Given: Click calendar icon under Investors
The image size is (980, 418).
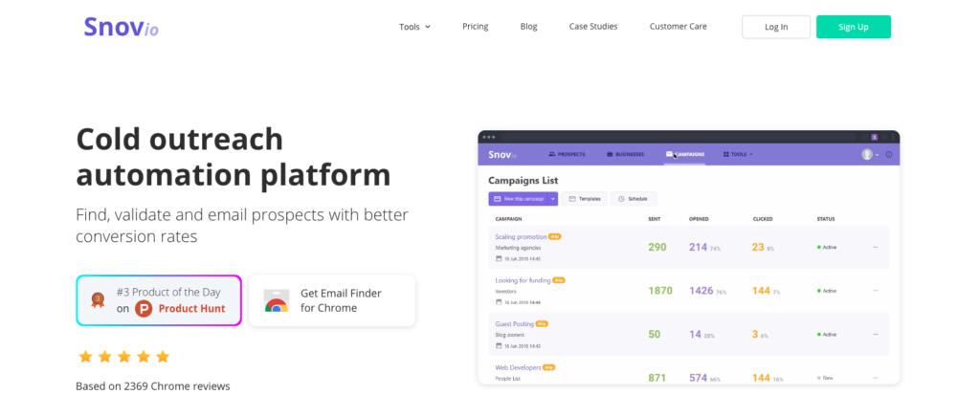Looking at the screenshot, I should pos(499,302).
